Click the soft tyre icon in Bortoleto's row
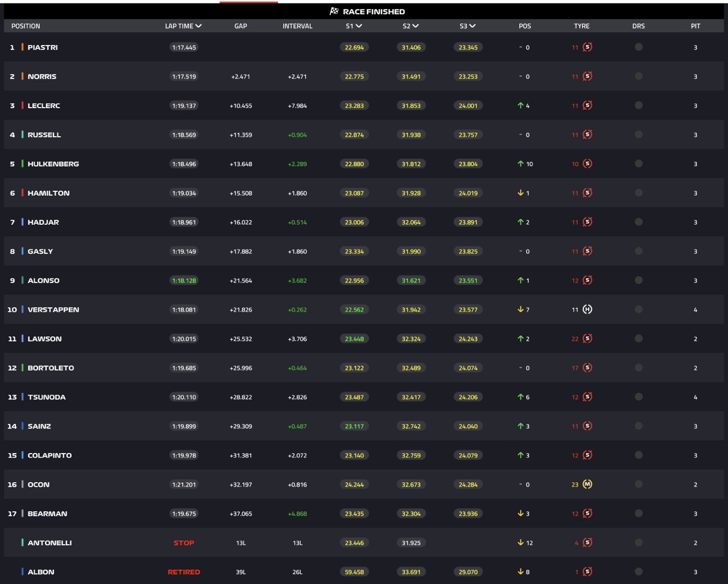 [x=588, y=368]
